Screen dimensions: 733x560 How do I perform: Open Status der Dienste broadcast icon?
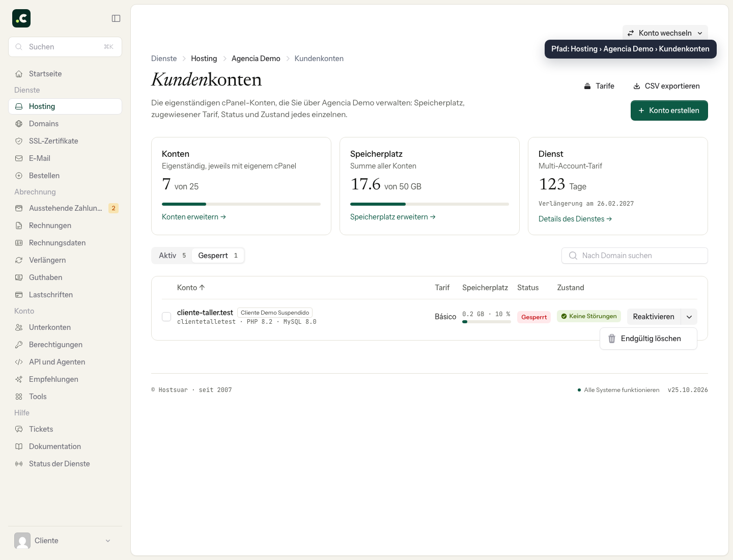(x=19, y=464)
